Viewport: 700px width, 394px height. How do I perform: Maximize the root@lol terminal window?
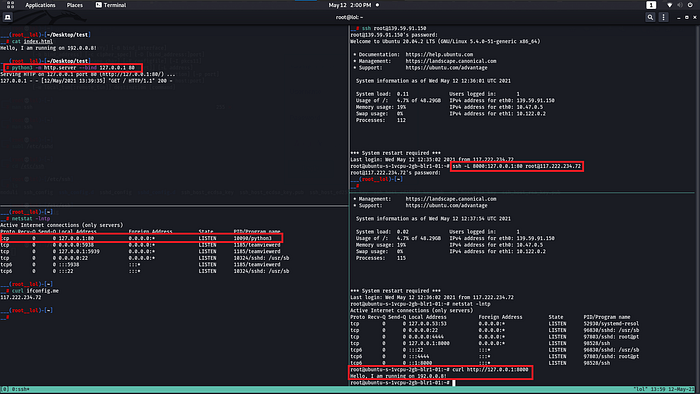coord(687,17)
